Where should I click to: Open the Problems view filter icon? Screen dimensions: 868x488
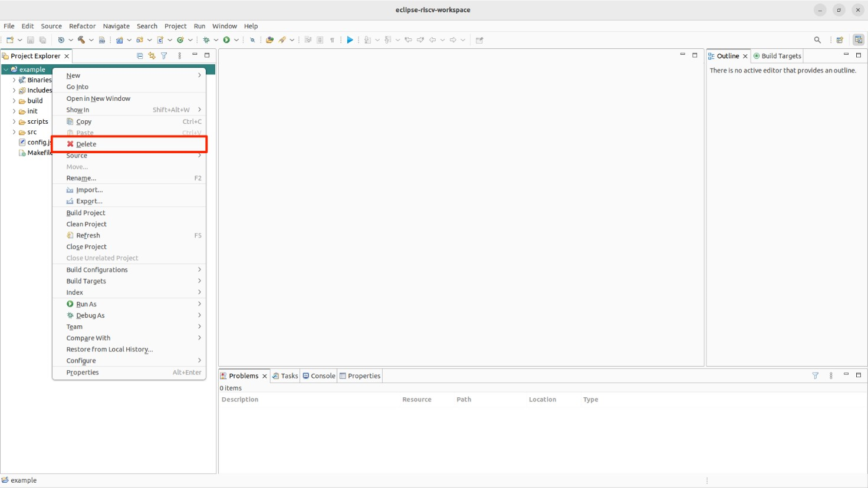(816, 375)
